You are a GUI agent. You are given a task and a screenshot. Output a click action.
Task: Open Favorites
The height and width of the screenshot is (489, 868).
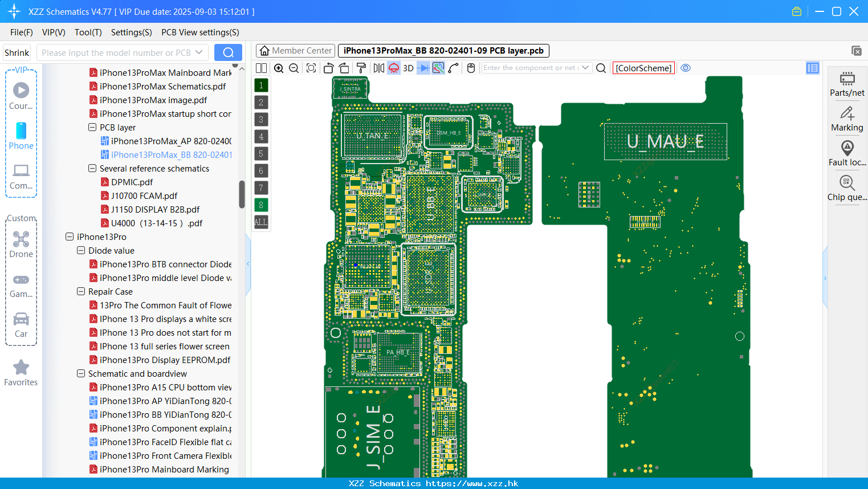tap(21, 373)
